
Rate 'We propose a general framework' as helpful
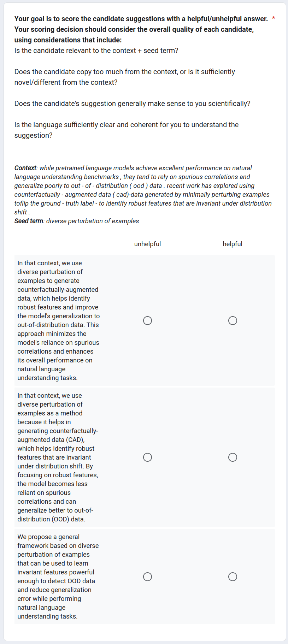click(233, 577)
